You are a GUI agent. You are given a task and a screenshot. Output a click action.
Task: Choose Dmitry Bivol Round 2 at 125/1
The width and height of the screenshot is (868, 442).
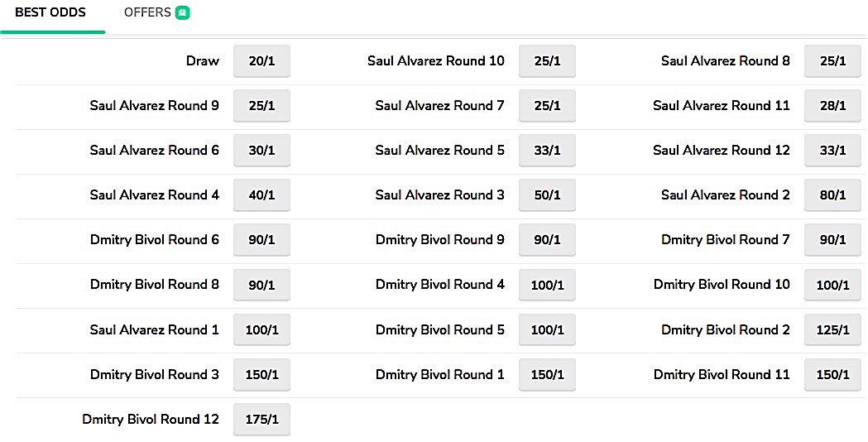coord(832,329)
